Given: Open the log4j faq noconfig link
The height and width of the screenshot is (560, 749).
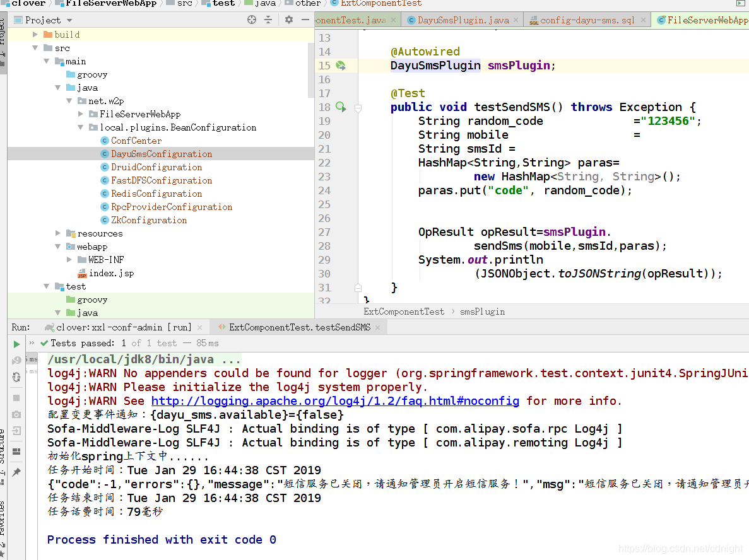Looking at the screenshot, I should (x=335, y=400).
